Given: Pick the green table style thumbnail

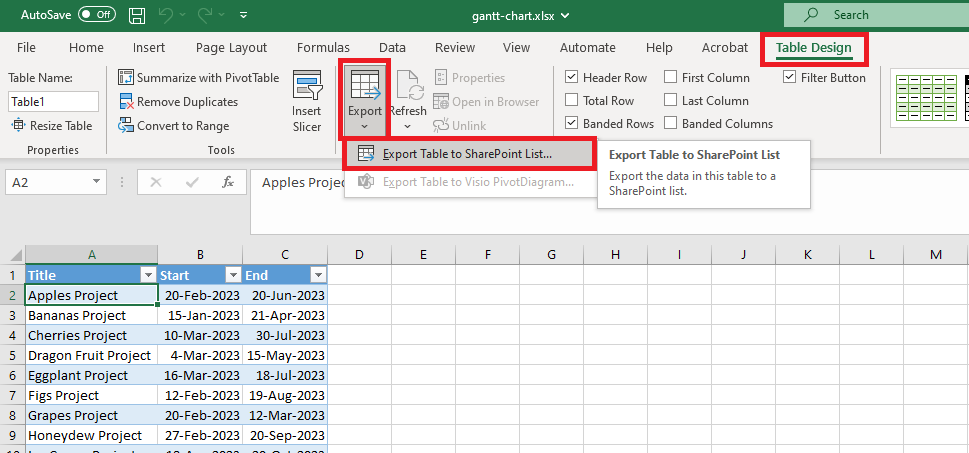Looking at the screenshot, I should (x=924, y=98).
